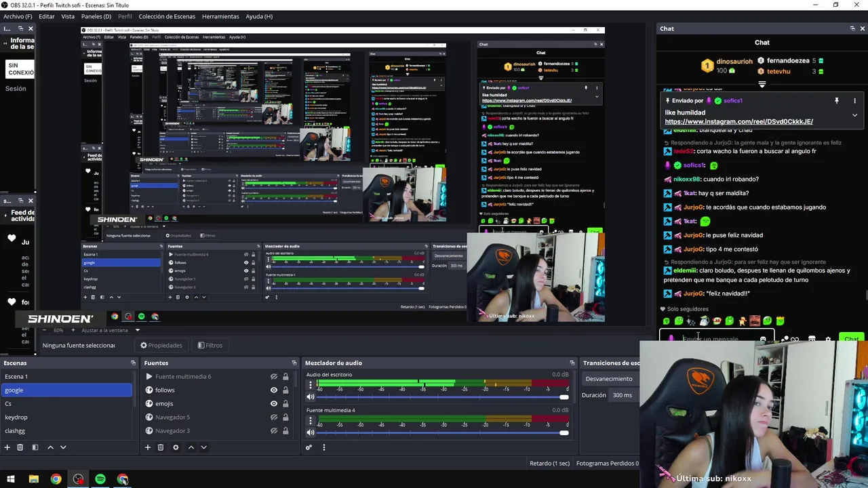Open Chrome from the taskbar
This screenshot has width=868, height=488.
coord(56,479)
